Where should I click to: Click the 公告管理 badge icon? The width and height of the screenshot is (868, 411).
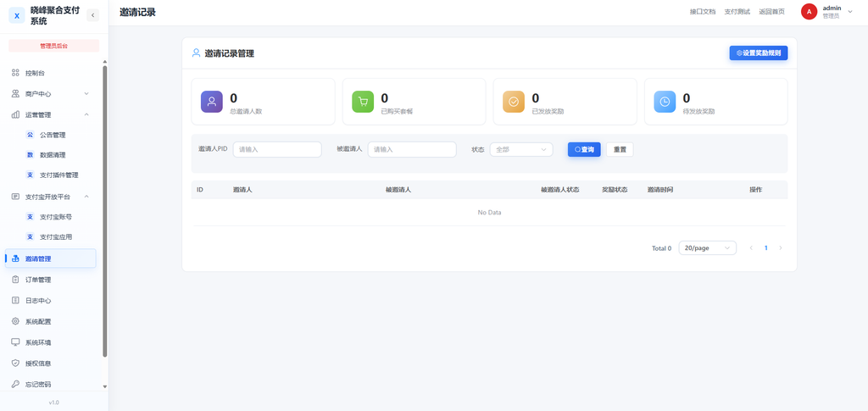(x=31, y=135)
